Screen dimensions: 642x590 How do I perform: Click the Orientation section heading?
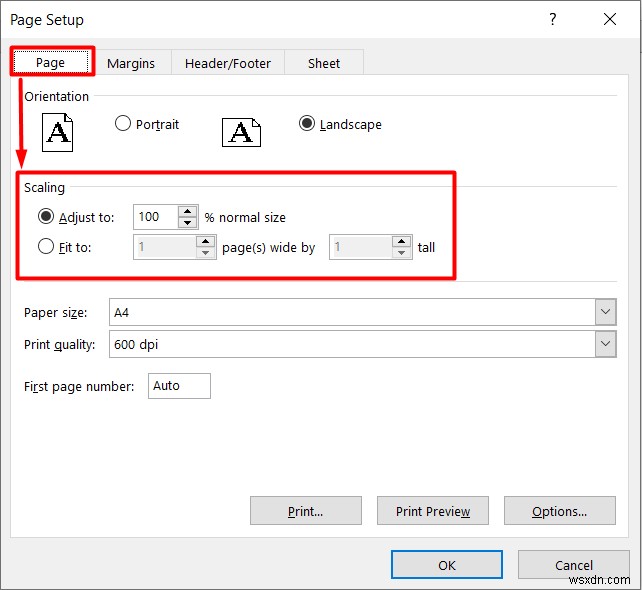[57, 97]
